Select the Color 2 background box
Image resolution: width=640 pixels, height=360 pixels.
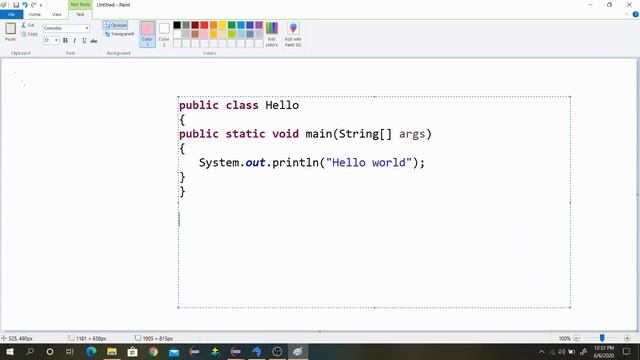pyautogui.click(x=164, y=34)
